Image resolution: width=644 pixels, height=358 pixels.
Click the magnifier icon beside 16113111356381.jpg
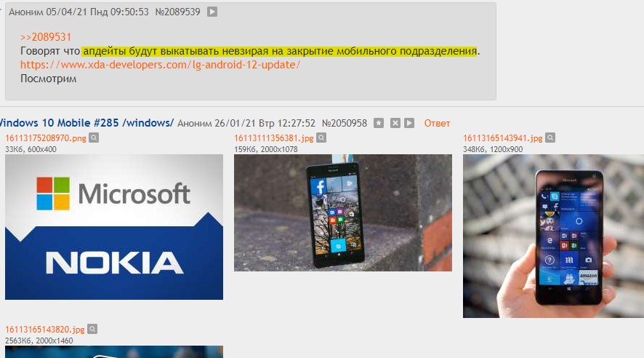pos(321,138)
